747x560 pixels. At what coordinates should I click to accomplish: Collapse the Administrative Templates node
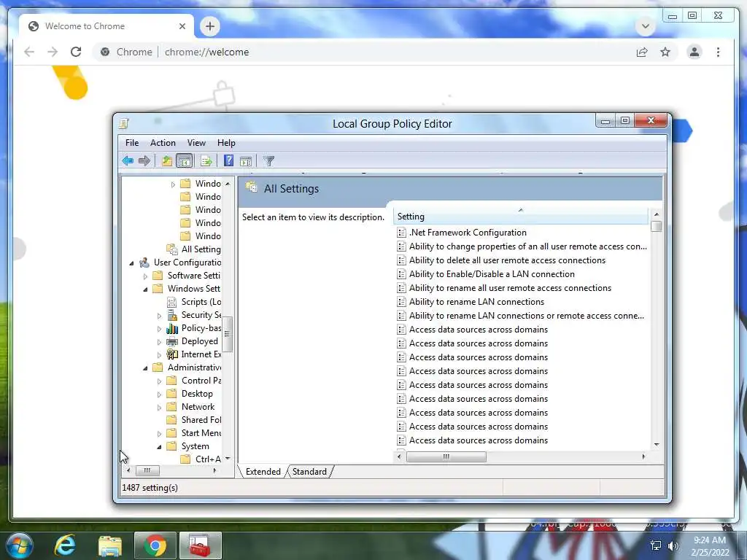coord(145,368)
